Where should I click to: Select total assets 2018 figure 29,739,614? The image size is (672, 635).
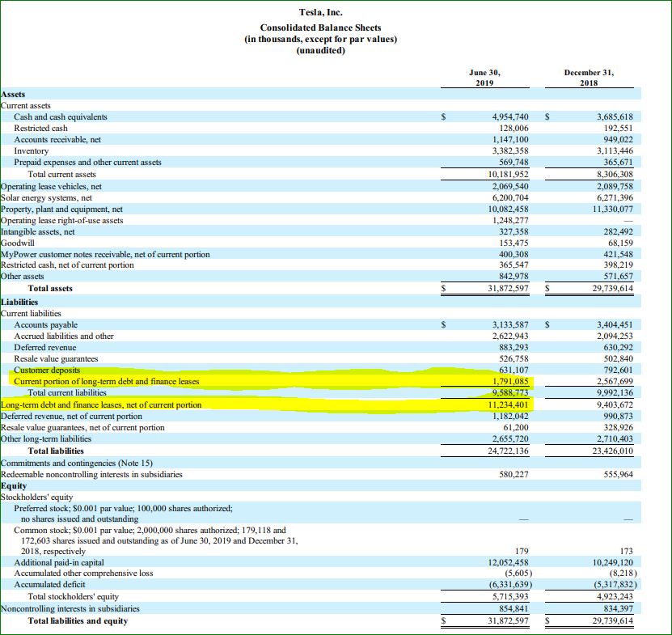click(613, 288)
